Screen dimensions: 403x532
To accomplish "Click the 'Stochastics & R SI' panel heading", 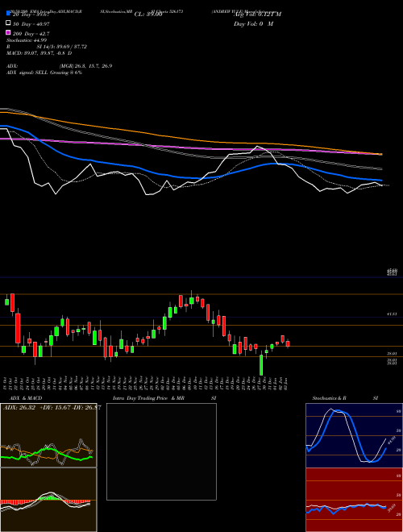I will (345, 398).
